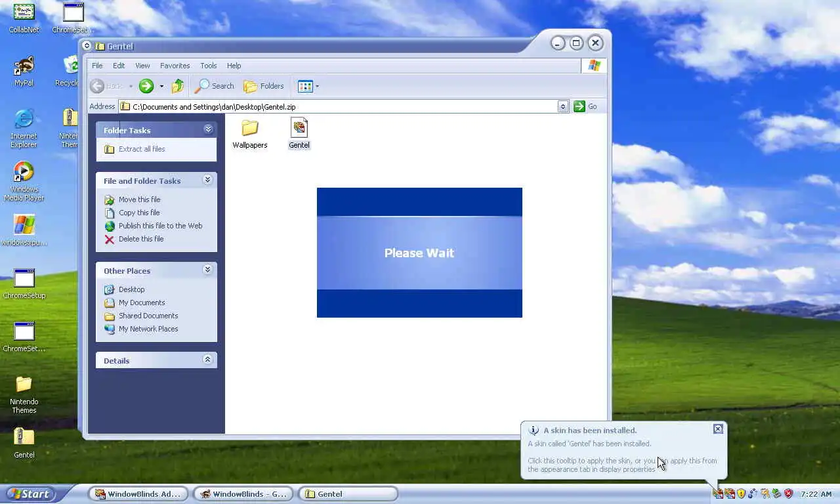The height and width of the screenshot is (504, 840).
Task: Select the Windows Media Player desktop icon
Action: click(24, 182)
